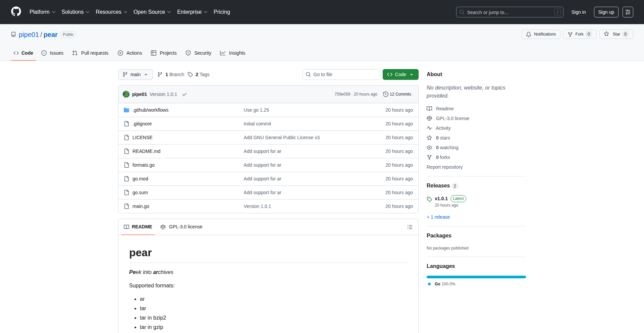644x333 pixels.
Task: Click pipe01 avatar in commit row
Action: 126,94
